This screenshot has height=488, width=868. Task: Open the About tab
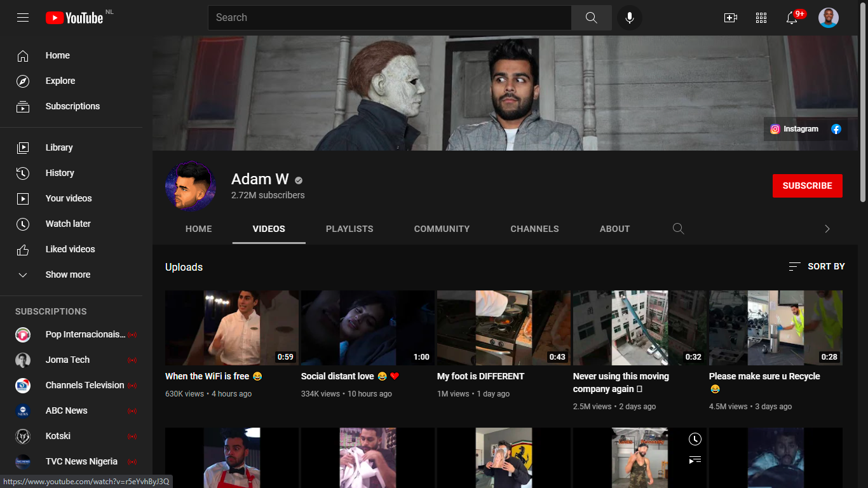(x=615, y=229)
